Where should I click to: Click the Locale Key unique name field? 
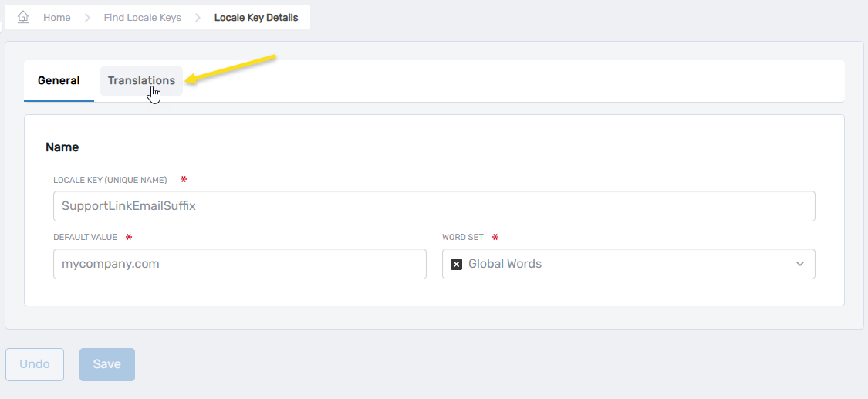434,206
